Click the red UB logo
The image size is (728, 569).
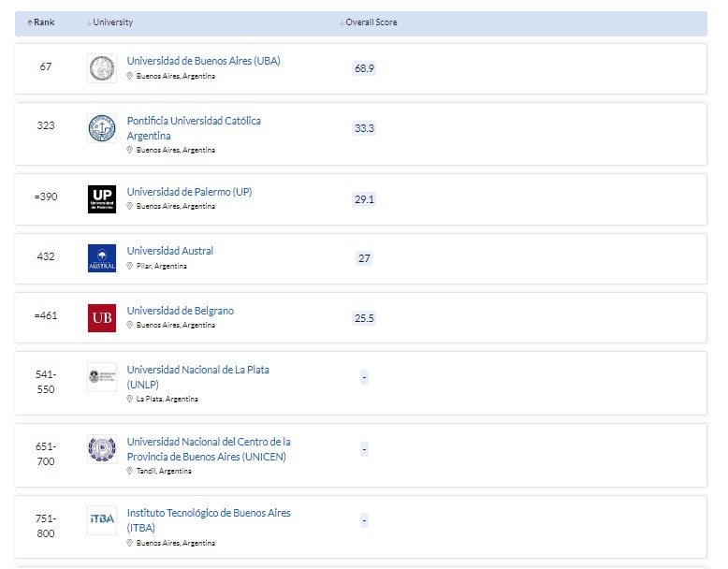tap(102, 318)
